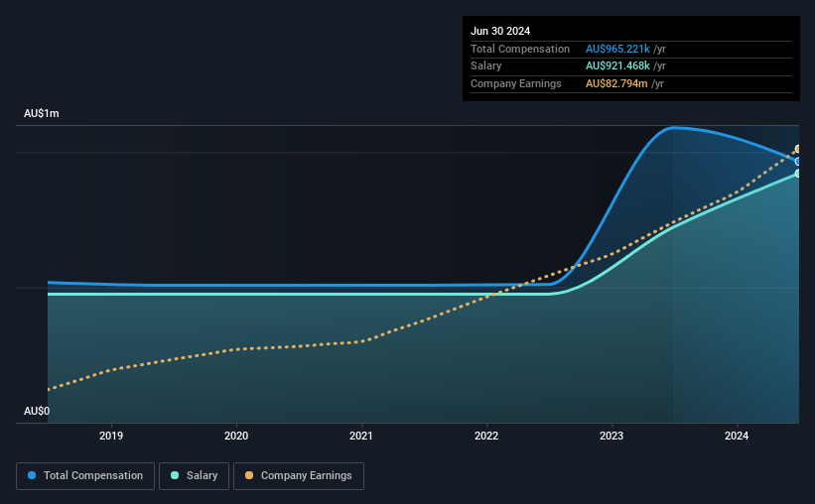Toggle the Salary legend button
The width and height of the screenshot is (815, 504).
pyautogui.click(x=194, y=476)
